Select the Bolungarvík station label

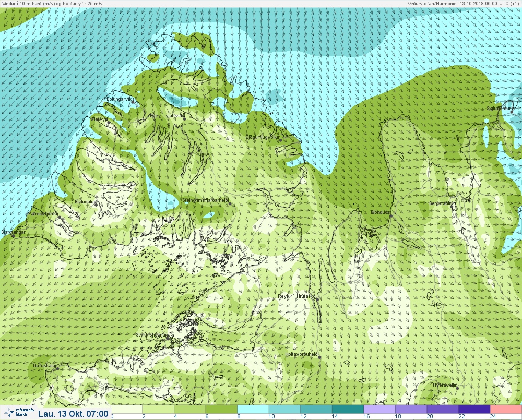click(120, 99)
